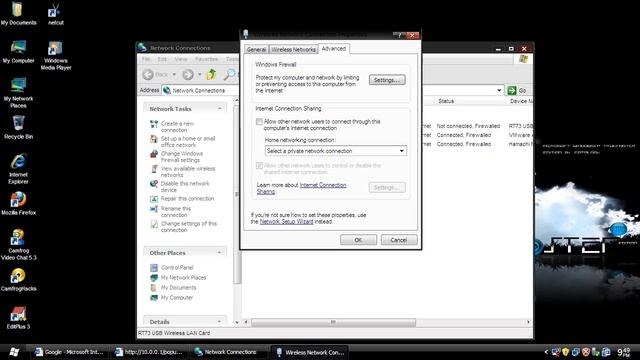Viewport: 640px width, 360px height.
Task: Select My Network Places desktop icon
Action: tap(18, 93)
